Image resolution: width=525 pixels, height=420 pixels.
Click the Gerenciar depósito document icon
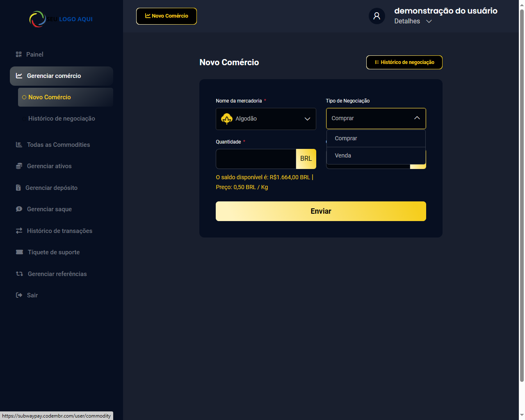coord(18,188)
